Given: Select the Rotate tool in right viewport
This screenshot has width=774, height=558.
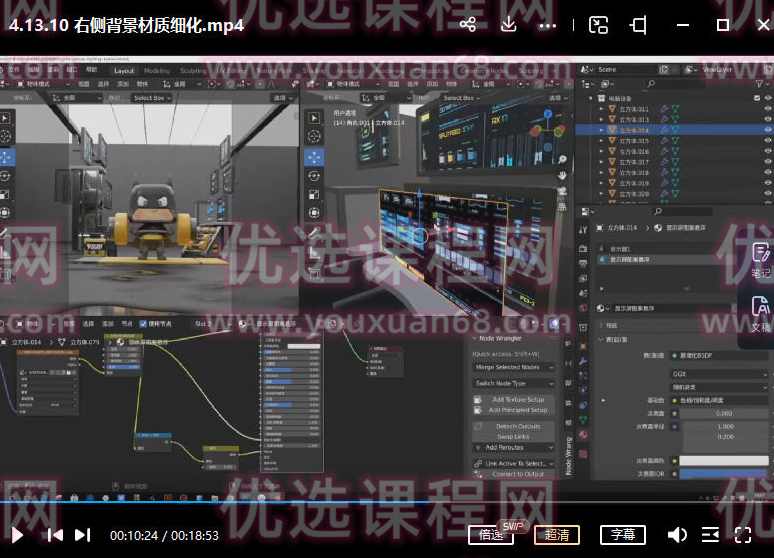Looking at the screenshot, I should (314, 176).
